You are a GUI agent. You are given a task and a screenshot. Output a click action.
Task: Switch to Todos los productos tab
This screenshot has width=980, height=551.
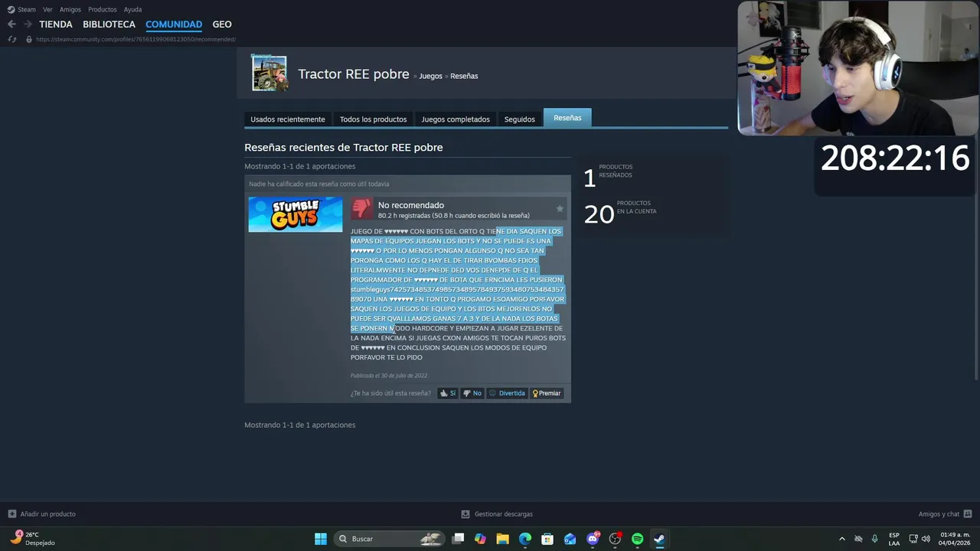click(x=373, y=119)
